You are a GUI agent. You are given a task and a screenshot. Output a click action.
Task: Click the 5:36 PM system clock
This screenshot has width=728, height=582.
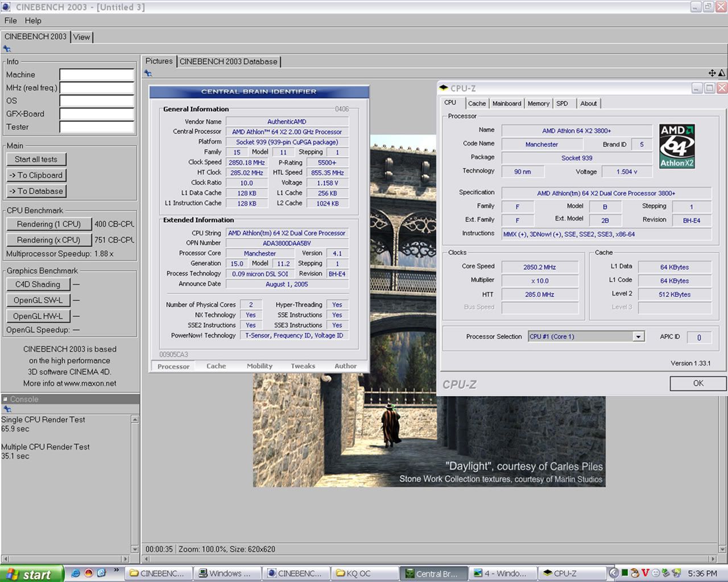tap(702, 573)
